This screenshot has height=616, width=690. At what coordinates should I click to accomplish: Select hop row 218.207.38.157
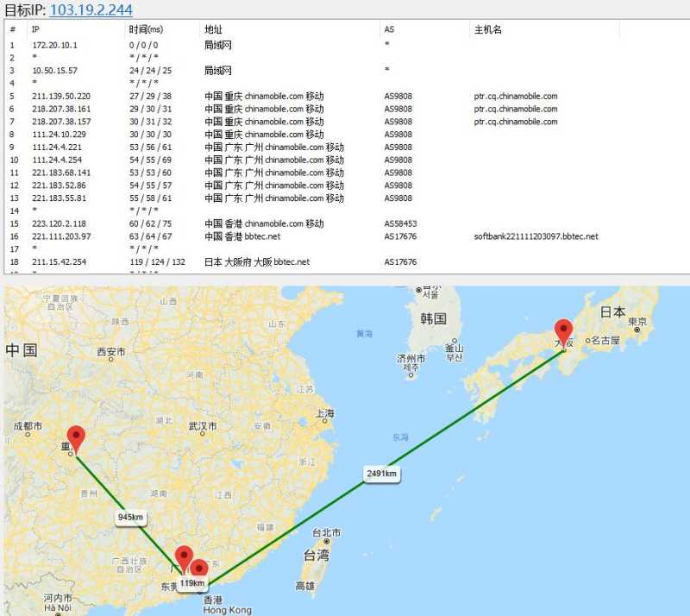coord(347,122)
